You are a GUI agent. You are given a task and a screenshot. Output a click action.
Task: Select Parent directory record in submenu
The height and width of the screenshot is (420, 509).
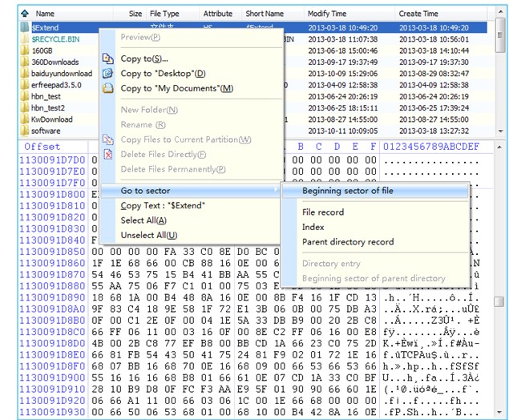(348, 242)
